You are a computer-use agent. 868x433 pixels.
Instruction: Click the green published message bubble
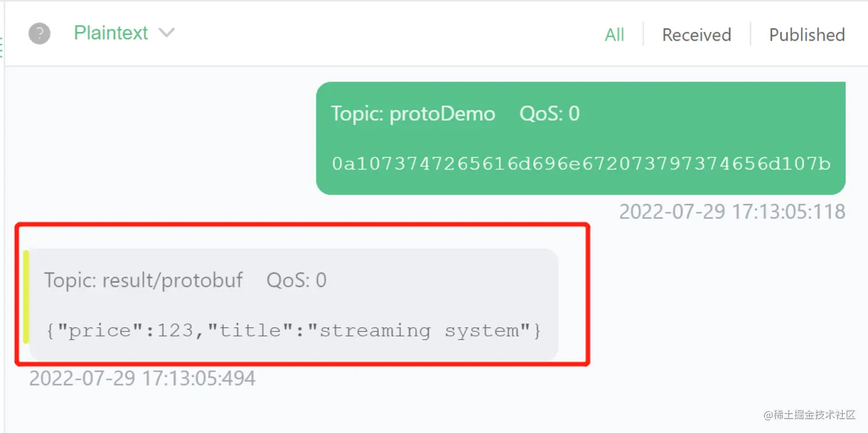(x=580, y=138)
